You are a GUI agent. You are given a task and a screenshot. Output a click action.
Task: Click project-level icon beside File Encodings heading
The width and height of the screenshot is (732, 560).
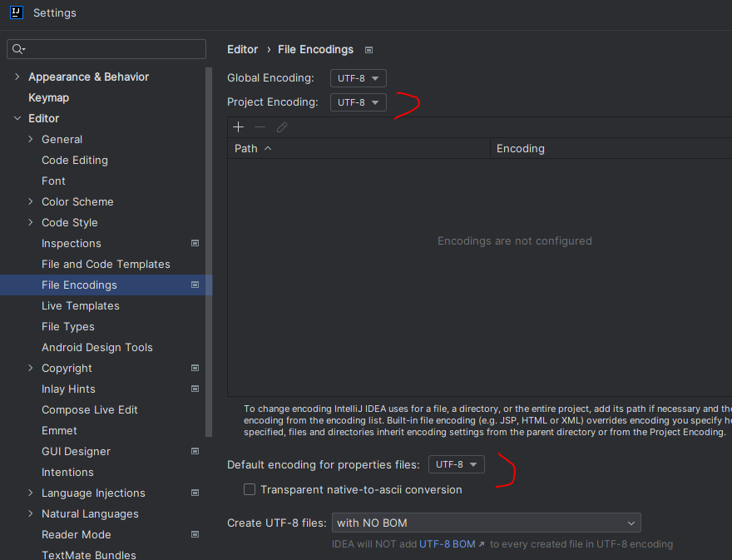coord(368,50)
